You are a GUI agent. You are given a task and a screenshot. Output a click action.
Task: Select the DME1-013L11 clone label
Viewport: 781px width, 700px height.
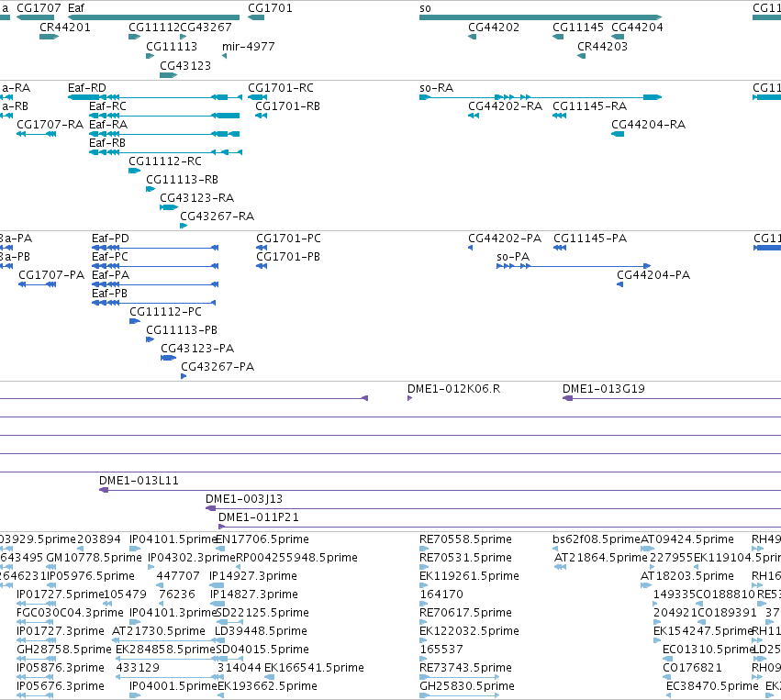(x=139, y=481)
